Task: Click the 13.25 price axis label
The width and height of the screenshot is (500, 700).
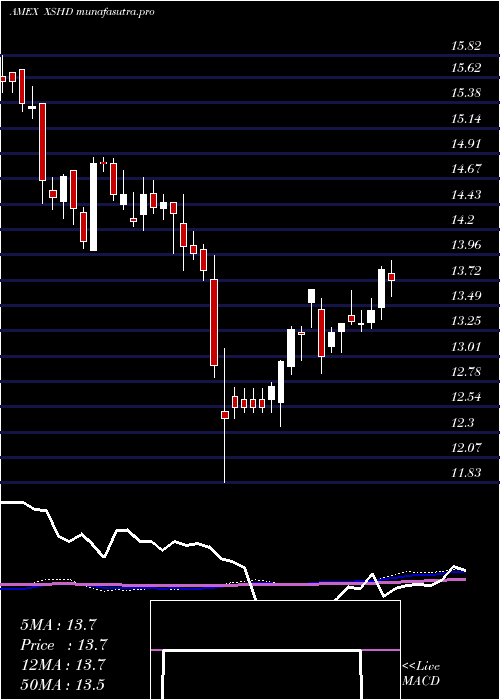Action: pyautogui.click(x=466, y=321)
